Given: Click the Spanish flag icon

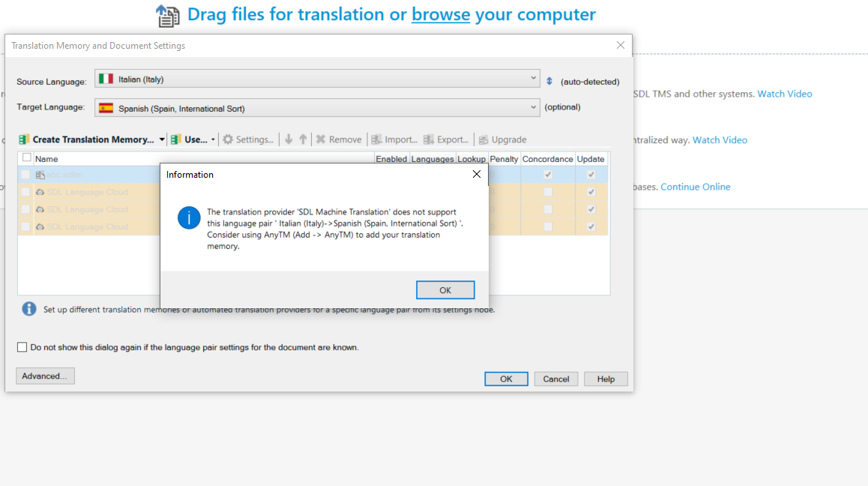Looking at the screenshot, I should 106,108.
